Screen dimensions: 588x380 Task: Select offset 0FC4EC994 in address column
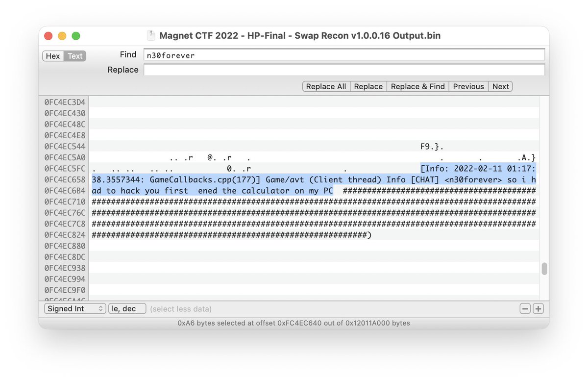pos(65,279)
